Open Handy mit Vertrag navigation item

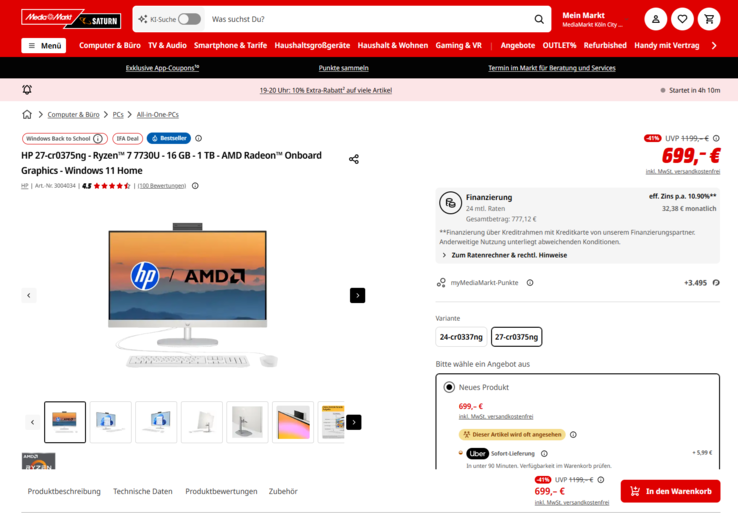pyautogui.click(x=666, y=46)
